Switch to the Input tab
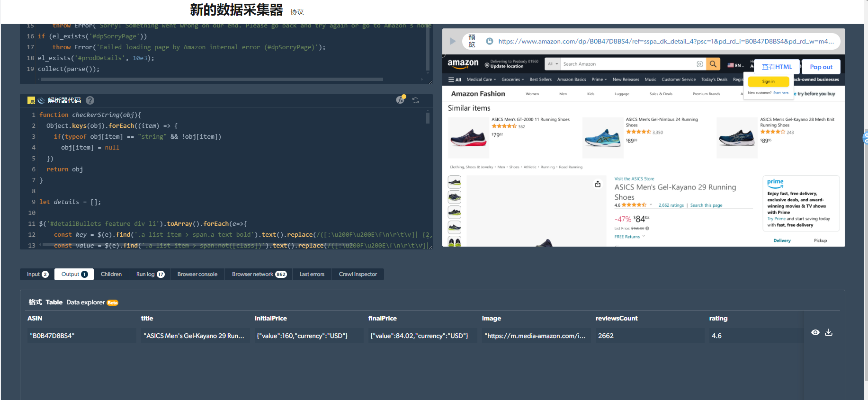Viewport: 868px width, 400px height. click(x=37, y=274)
